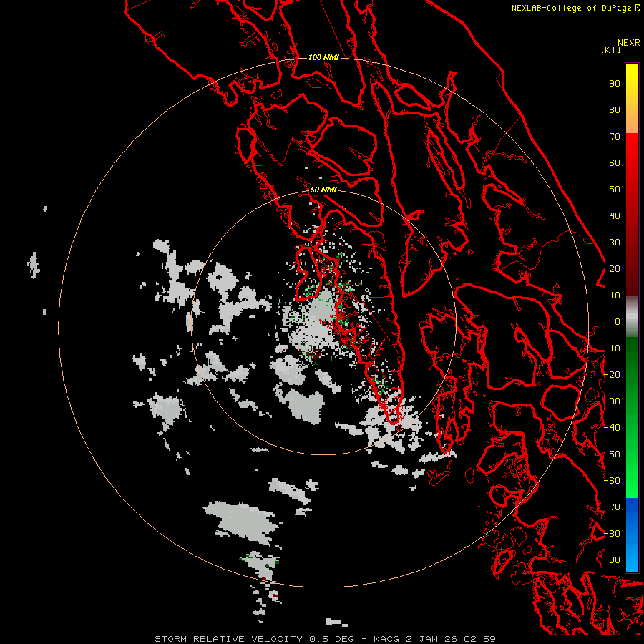Viewport: 644px width, 644px height.
Task: Click the 40 value on velocity scale
Action: pyautogui.click(x=615, y=215)
